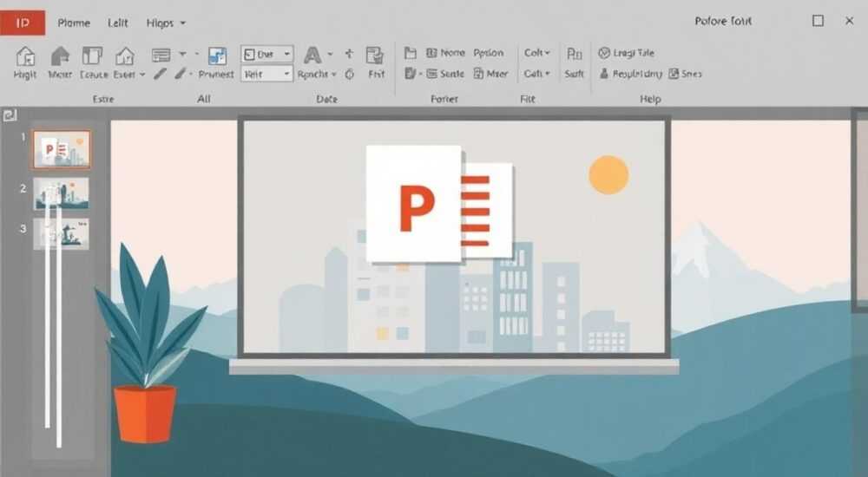Expand the arrow beside the Eseit label
Screen dimensions: 868x477
coord(142,75)
